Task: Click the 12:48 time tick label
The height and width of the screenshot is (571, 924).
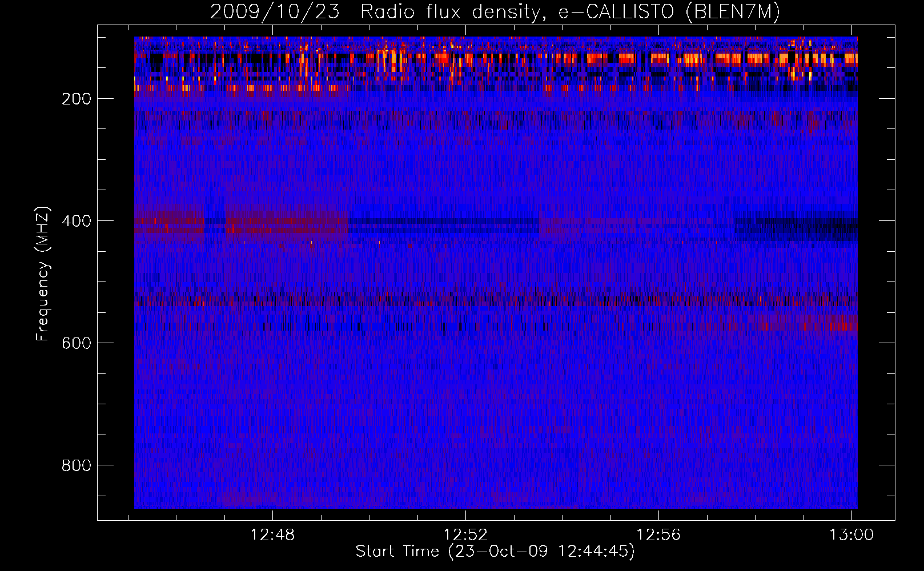Action: (x=272, y=535)
